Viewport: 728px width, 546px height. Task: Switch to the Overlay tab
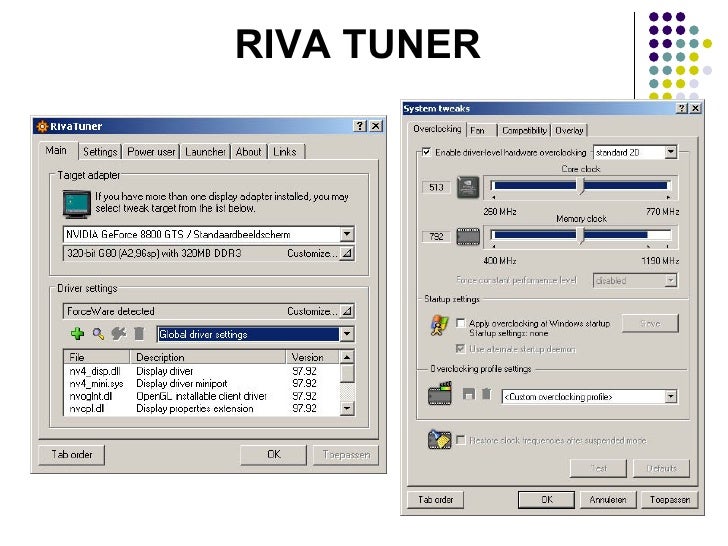coord(569,130)
